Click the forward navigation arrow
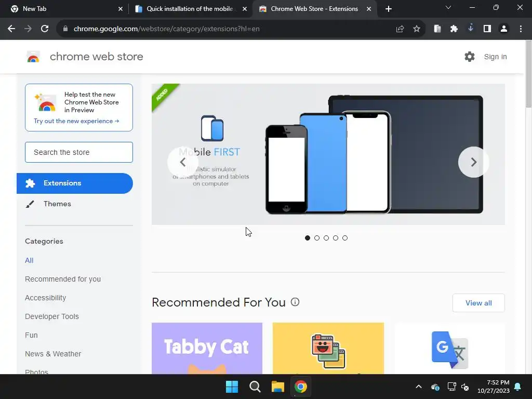The height and width of the screenshot is (399, 532). (28, 29)
